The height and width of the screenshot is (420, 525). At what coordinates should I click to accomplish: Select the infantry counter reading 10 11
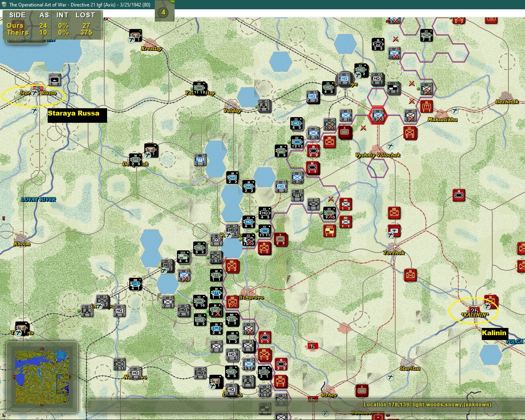[x=119, y=364]
